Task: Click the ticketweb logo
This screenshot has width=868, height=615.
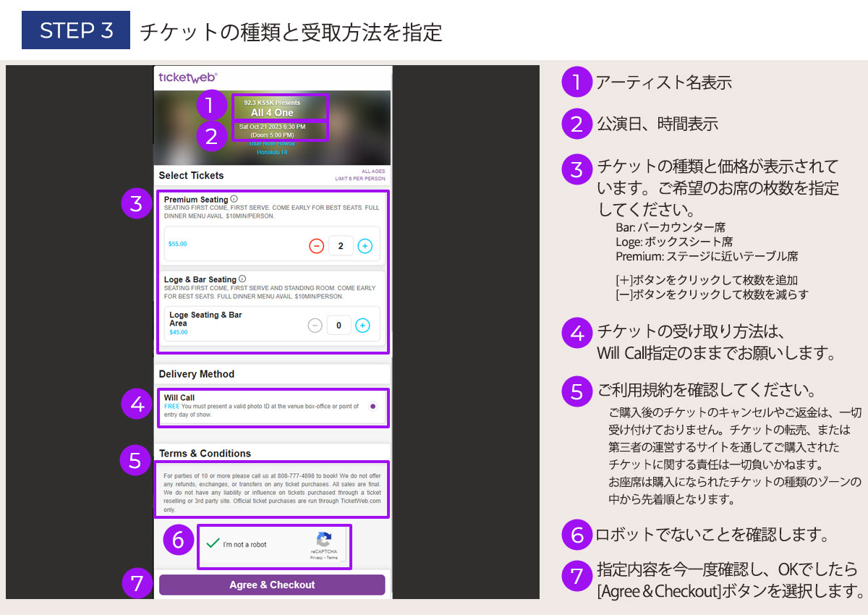Action: 187,77
